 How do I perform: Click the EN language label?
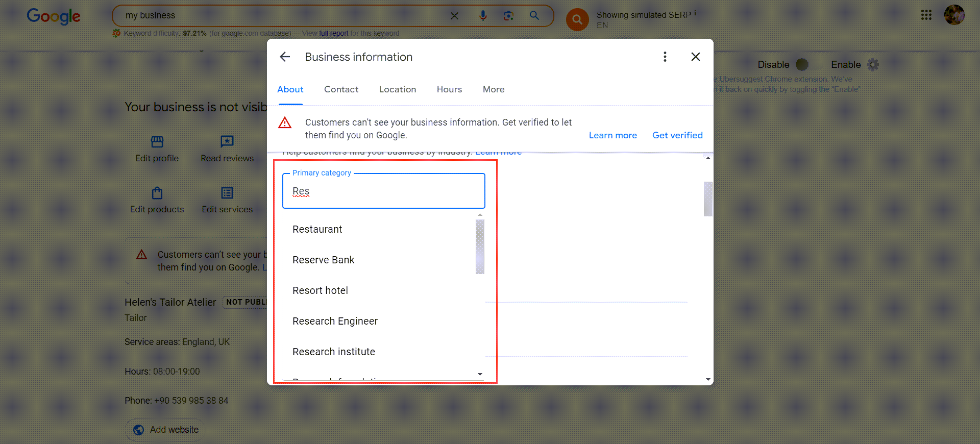[x=602, y=25]
